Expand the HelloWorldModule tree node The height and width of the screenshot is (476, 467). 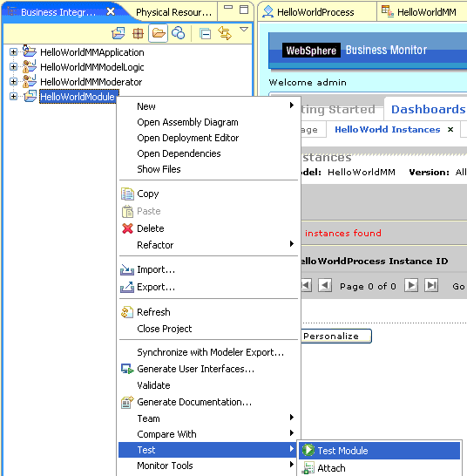point(13,96)
